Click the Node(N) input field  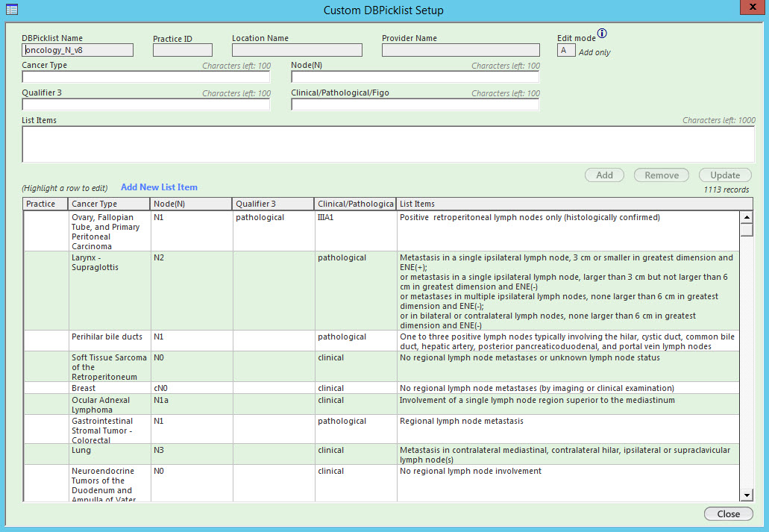pos(415,77)
